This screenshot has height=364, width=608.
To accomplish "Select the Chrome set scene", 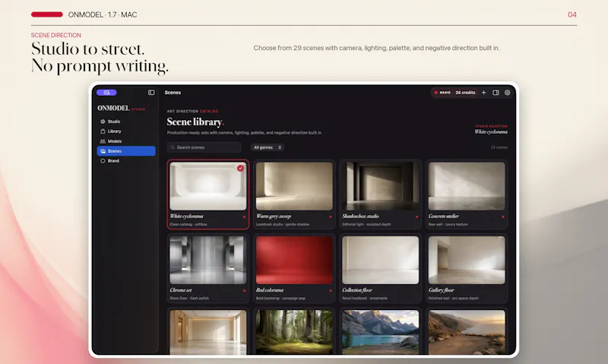I will click(x=207, y=268).
